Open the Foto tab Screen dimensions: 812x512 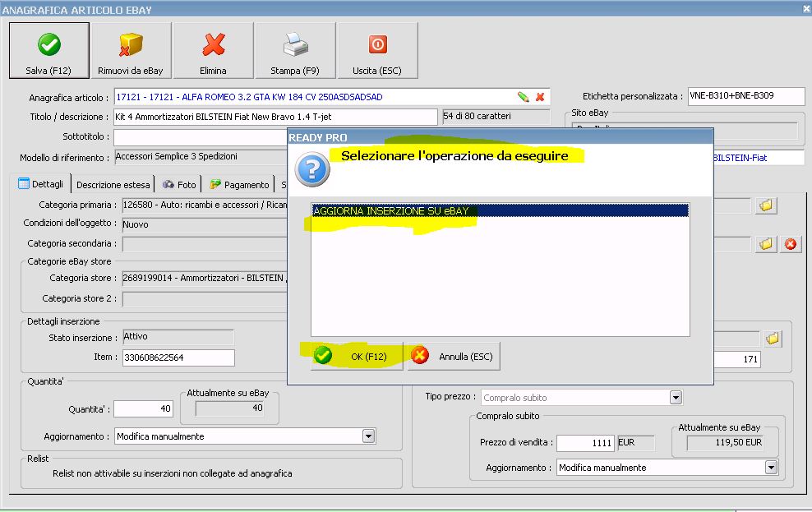[179, 185]
